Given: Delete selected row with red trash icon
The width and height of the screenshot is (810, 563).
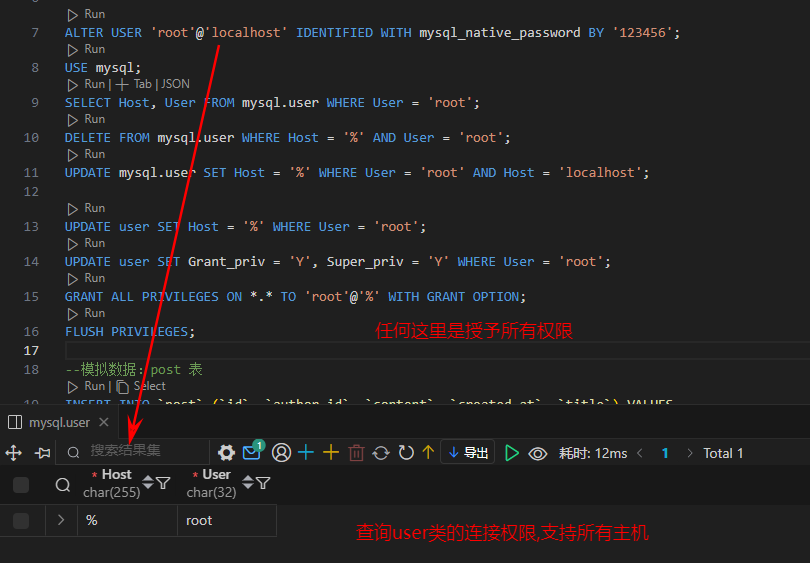Looking at the screenshot, I should coord(356,453).
